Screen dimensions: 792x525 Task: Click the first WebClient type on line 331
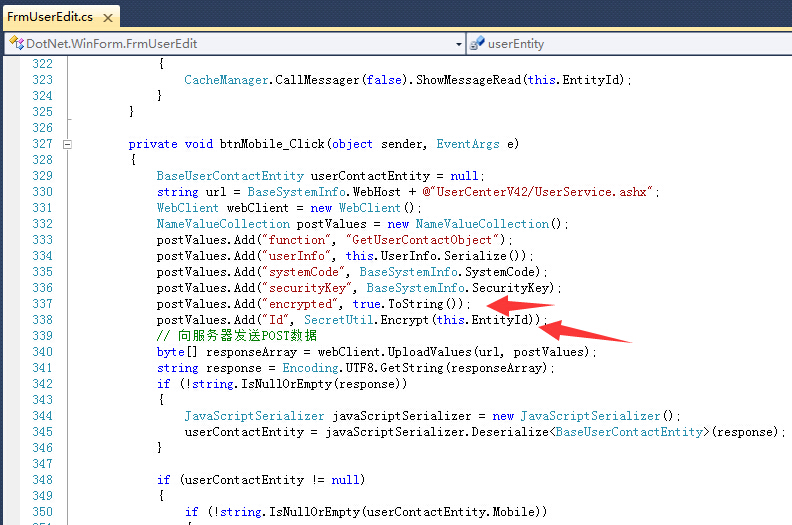187,208
